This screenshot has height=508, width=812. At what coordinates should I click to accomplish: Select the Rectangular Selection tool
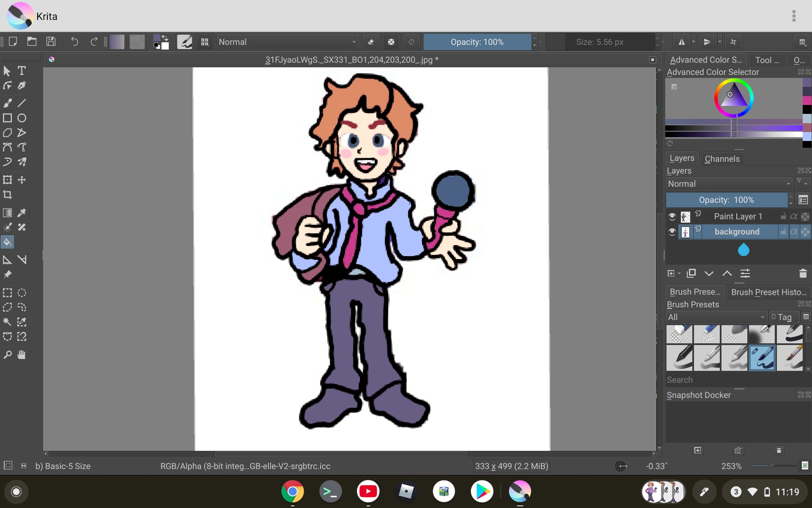(7, 293)
